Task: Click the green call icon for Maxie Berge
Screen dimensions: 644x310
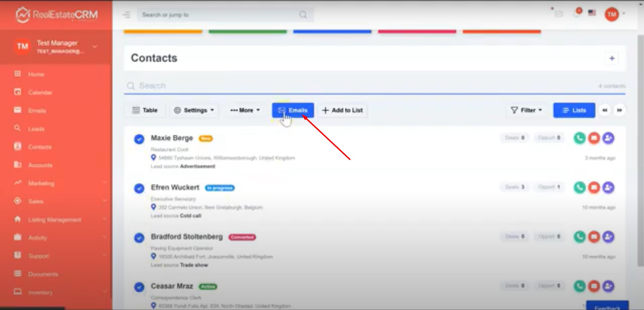Action: [x=579, y=138]
